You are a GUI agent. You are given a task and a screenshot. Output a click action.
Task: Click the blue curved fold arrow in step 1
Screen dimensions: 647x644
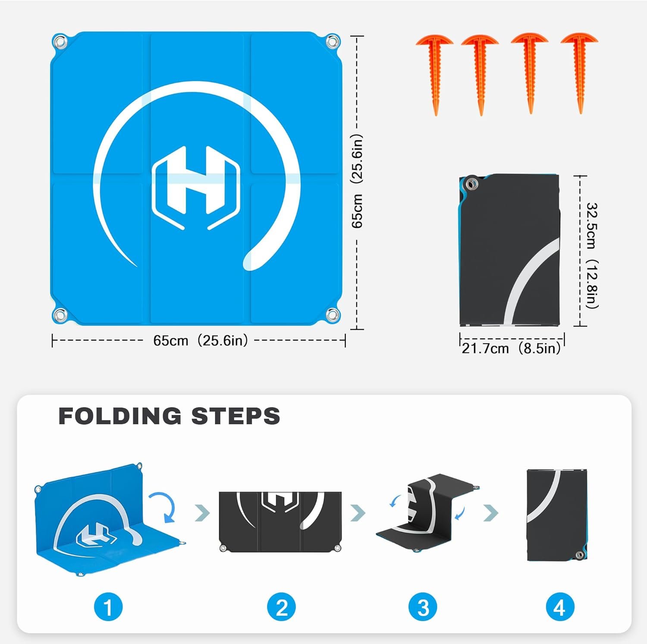pos(163,507)
